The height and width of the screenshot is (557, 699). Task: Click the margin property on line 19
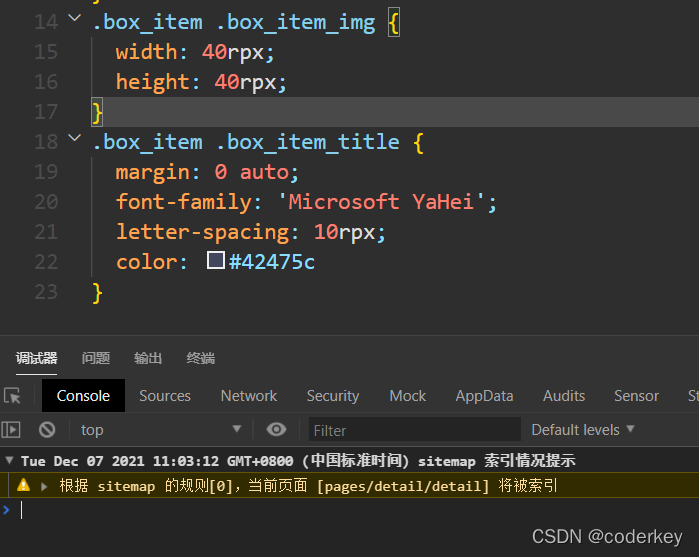click(152, 173)
